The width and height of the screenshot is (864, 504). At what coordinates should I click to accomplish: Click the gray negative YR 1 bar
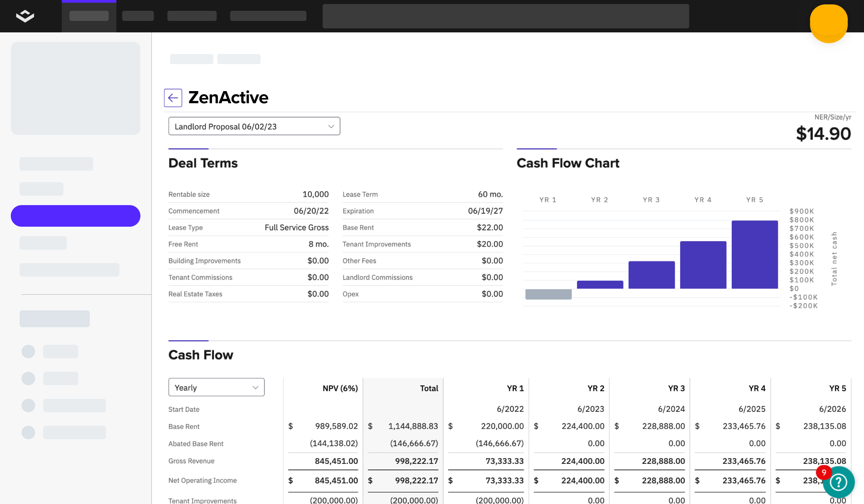pyautogui.click(x=548, y=294)
